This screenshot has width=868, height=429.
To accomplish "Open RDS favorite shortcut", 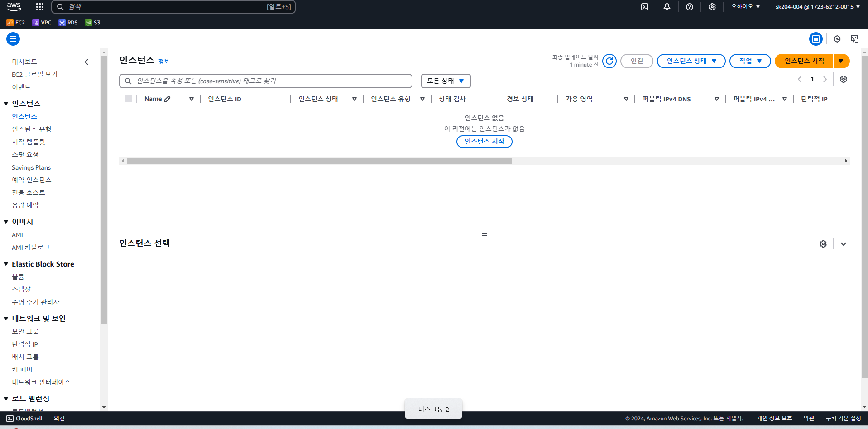I will tap(68, 23).
